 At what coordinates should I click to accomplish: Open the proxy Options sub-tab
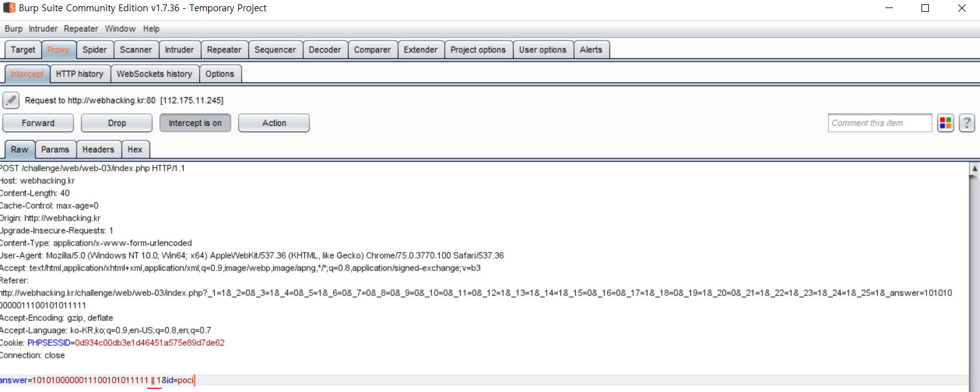pyautogui.click(x=220, y=74)
